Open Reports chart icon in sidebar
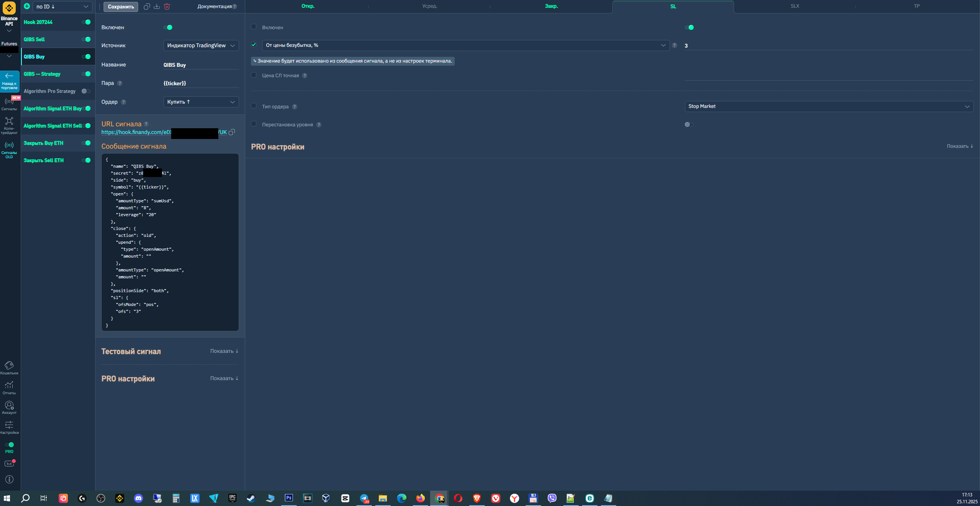Viewport: 980px width, 506px height. tap(9, 387)
